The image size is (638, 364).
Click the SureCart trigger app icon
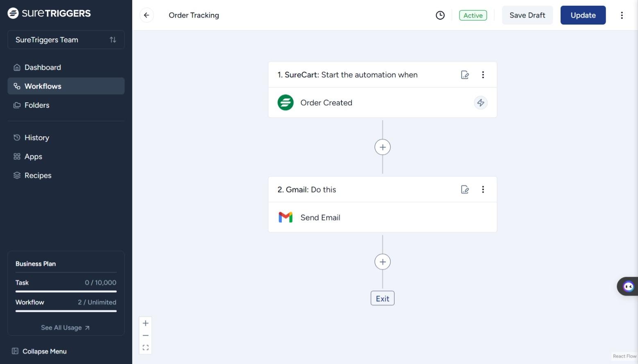click(285, 102)
